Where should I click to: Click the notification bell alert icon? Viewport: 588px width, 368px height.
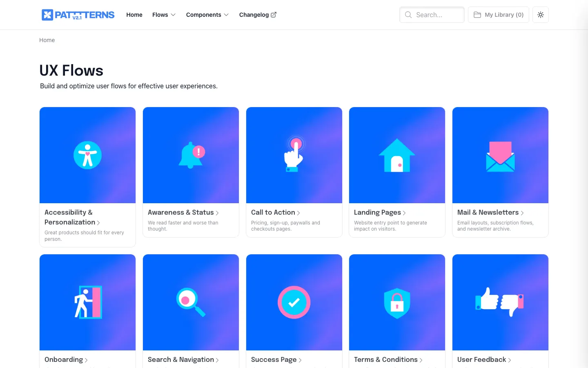pos(191,155)
